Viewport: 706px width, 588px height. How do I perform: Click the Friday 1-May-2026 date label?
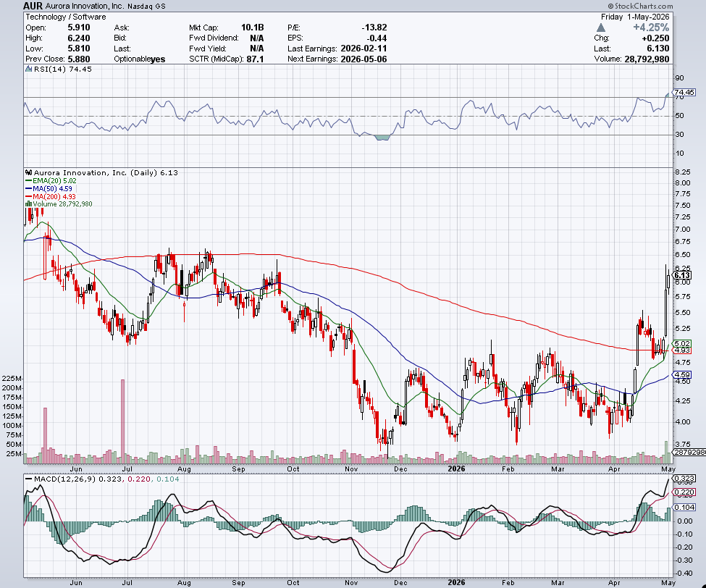point(635,17)
